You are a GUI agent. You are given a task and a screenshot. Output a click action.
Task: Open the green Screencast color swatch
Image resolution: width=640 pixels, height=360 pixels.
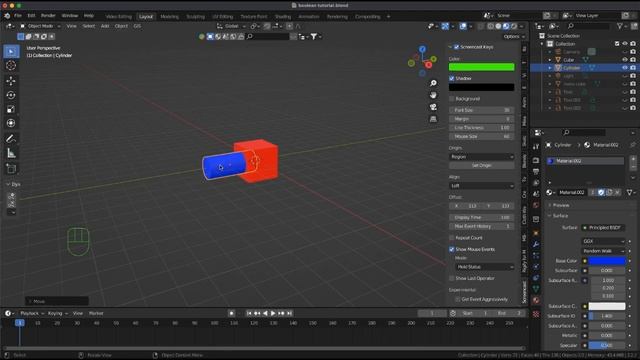[x=482, y=67]
